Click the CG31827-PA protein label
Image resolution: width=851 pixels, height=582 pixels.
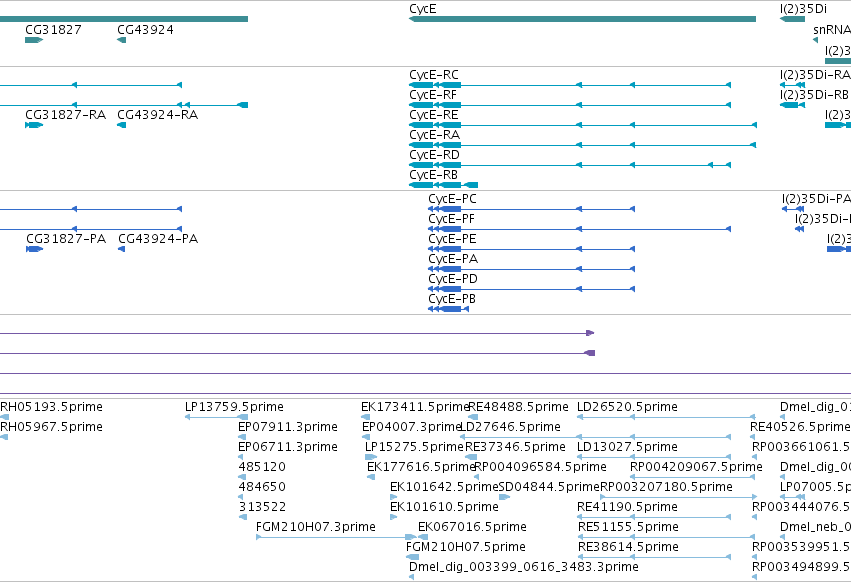66,239
